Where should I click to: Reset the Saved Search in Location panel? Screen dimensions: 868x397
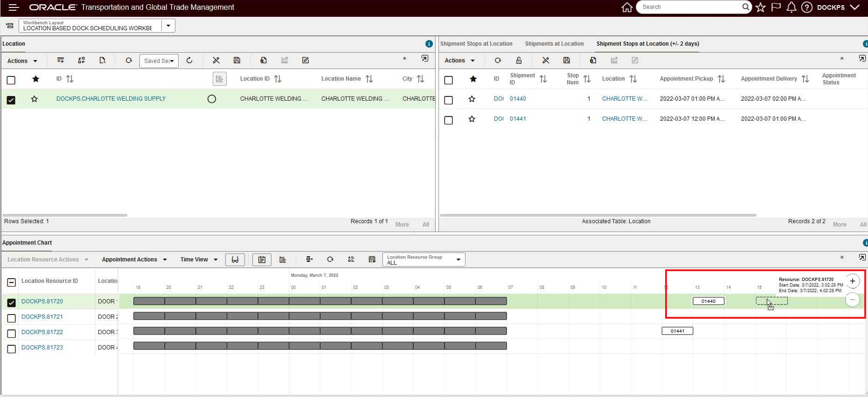(x=189, y=60)
